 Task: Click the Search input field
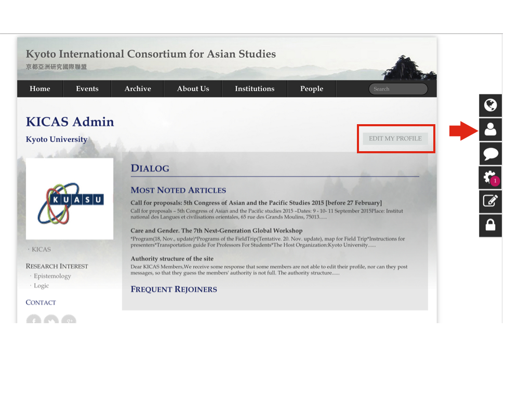coord(398,89)
